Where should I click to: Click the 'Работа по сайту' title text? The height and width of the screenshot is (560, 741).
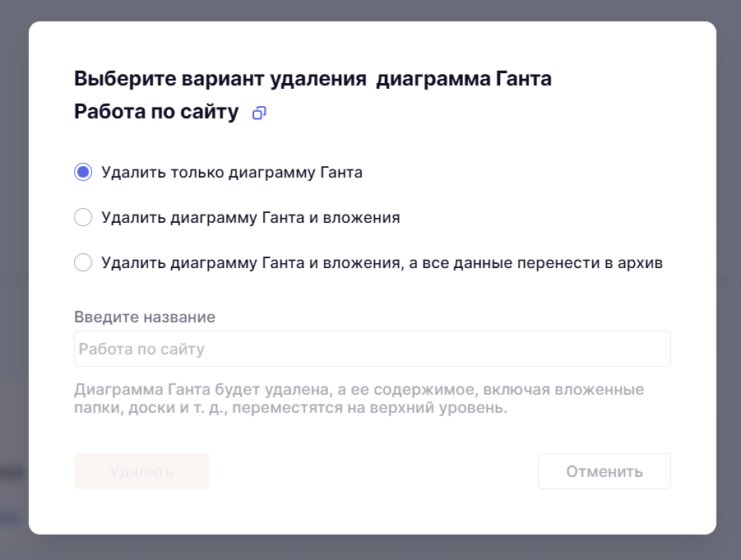click(x=156, y=113)
